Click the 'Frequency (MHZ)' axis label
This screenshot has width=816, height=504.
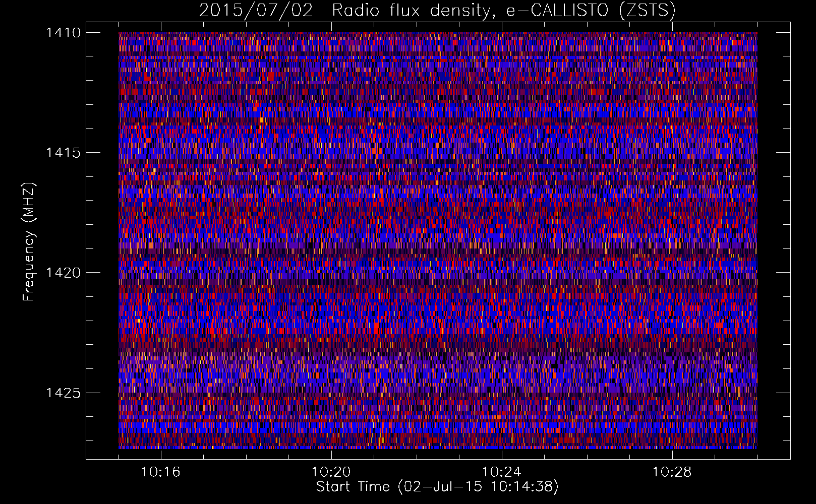tap(29, 242)
